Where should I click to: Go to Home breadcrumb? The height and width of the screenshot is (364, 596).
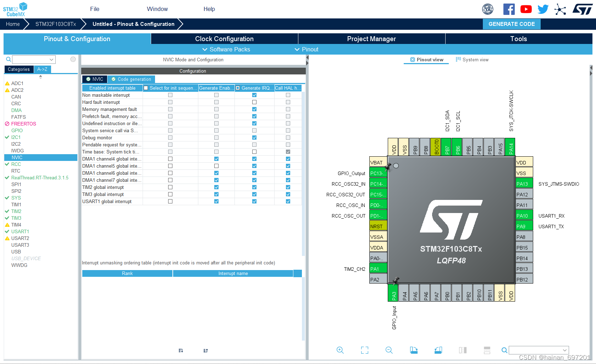13,24
